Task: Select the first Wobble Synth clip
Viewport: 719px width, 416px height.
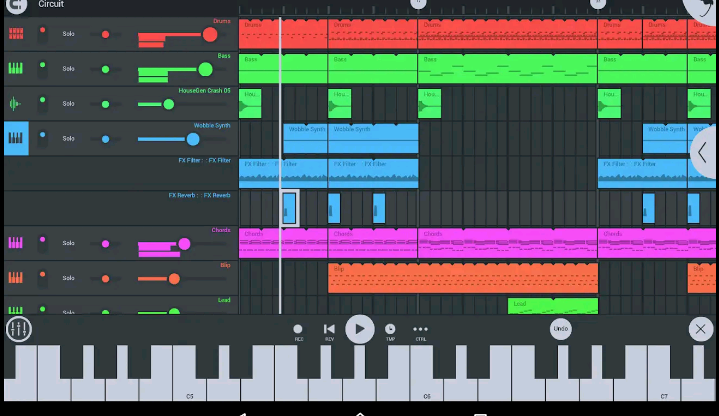Action: (305, 138)
